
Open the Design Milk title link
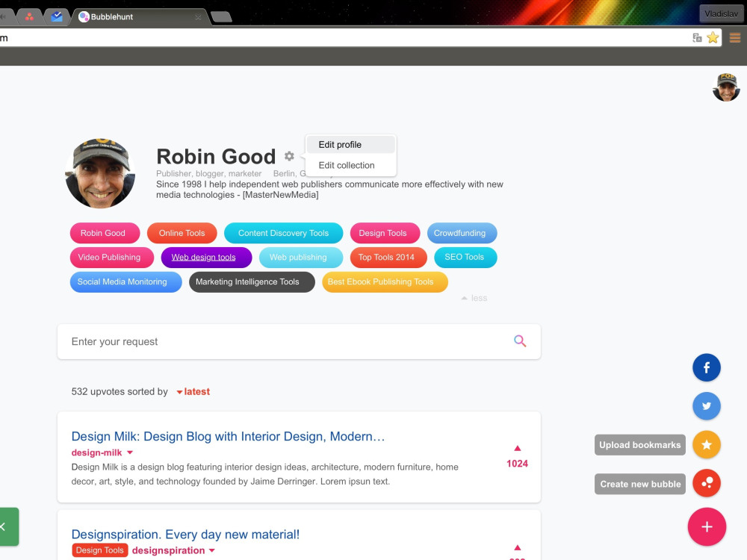[x=228, y=436]
